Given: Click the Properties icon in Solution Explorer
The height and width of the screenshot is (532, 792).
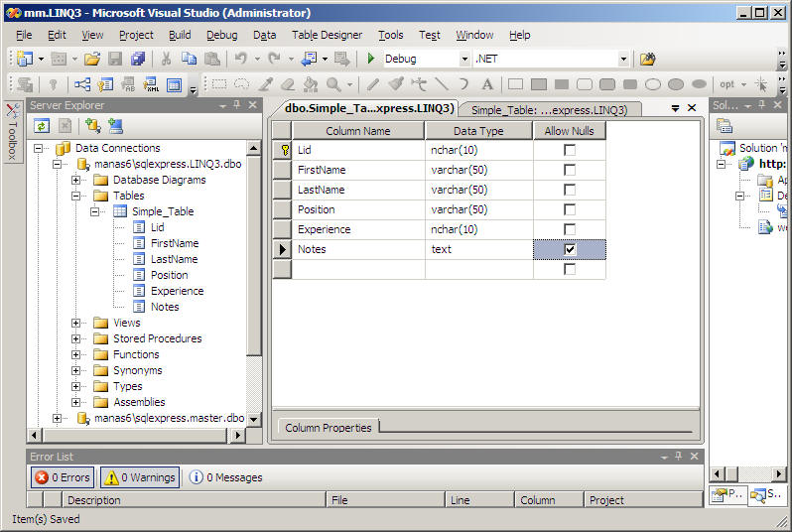Looking at the screenshot, I should [724, 126].
